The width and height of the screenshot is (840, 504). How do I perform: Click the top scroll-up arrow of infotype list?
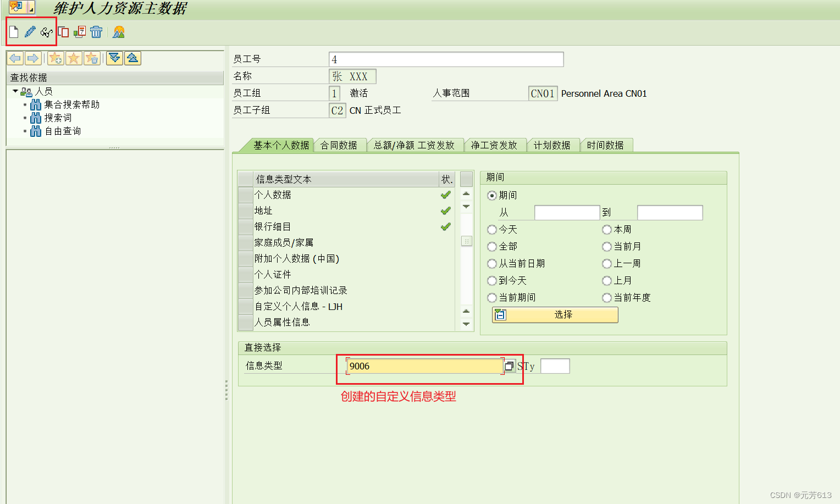click(466, 193)
